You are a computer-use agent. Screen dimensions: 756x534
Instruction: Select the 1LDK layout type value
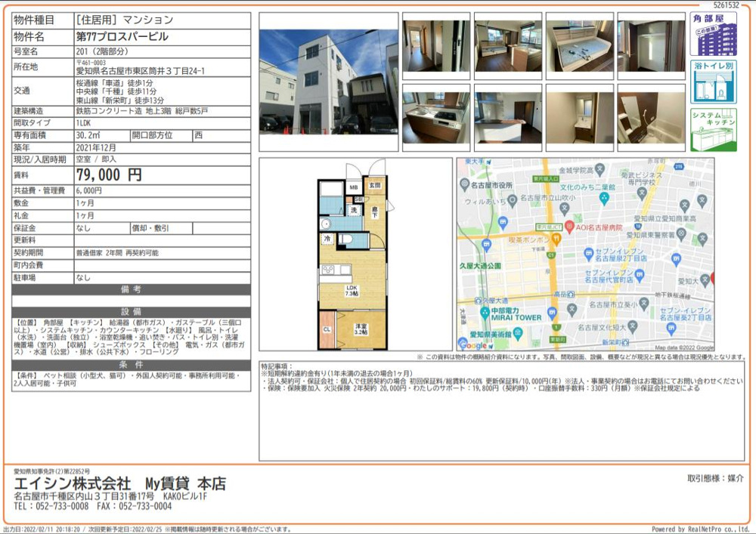click(x=83, y=123)
